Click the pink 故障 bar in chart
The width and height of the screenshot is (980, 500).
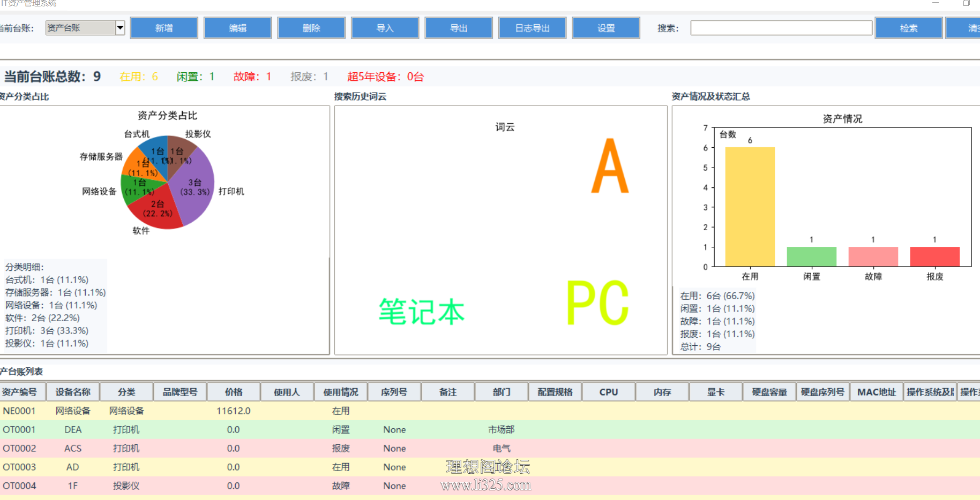[873, 256]
